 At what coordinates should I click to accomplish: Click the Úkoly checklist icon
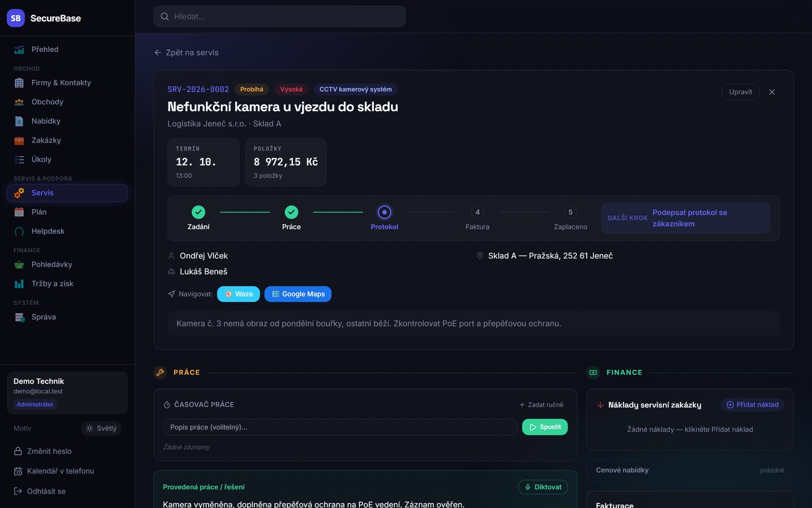click(19, 160)
